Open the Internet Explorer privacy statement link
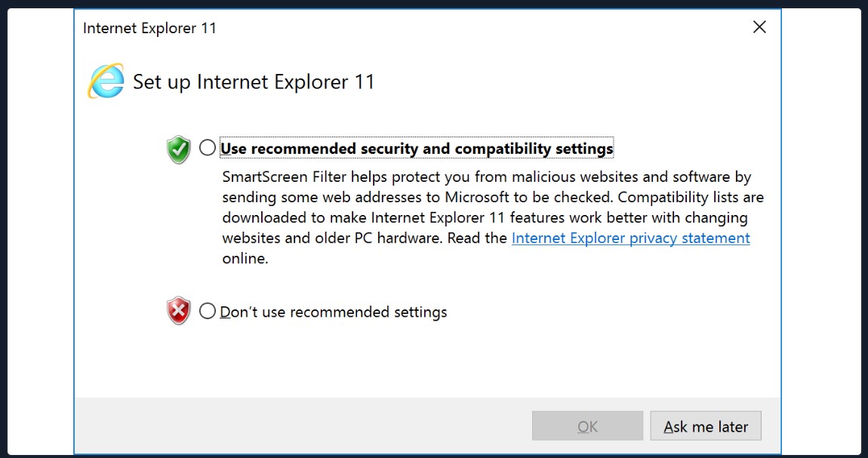This screenshot has width=868, height=458. tap(630, 238)
